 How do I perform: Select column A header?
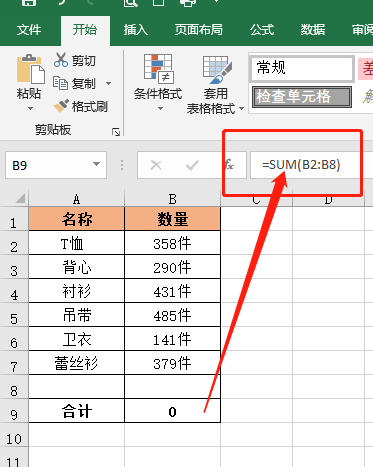pyautogui.click(x=77, y=199)
